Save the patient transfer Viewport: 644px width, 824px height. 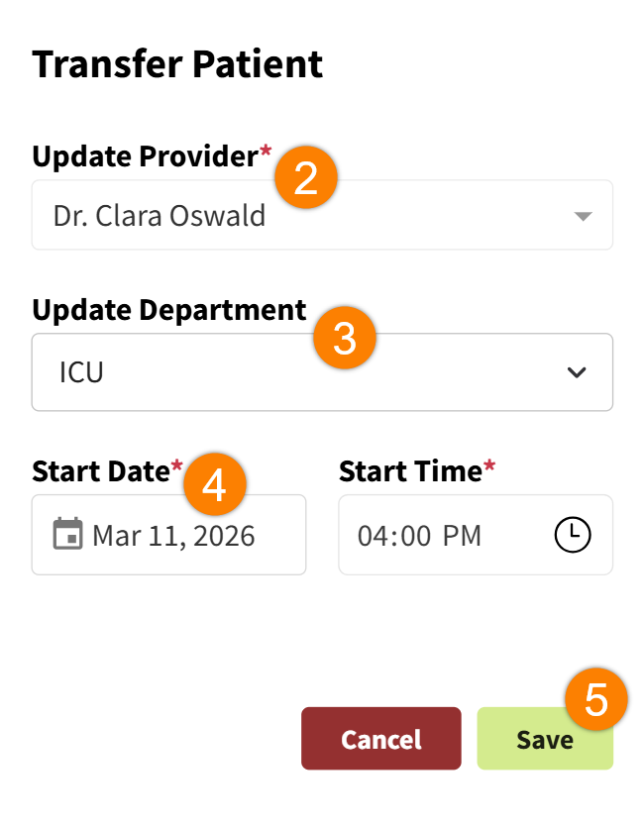544,739
